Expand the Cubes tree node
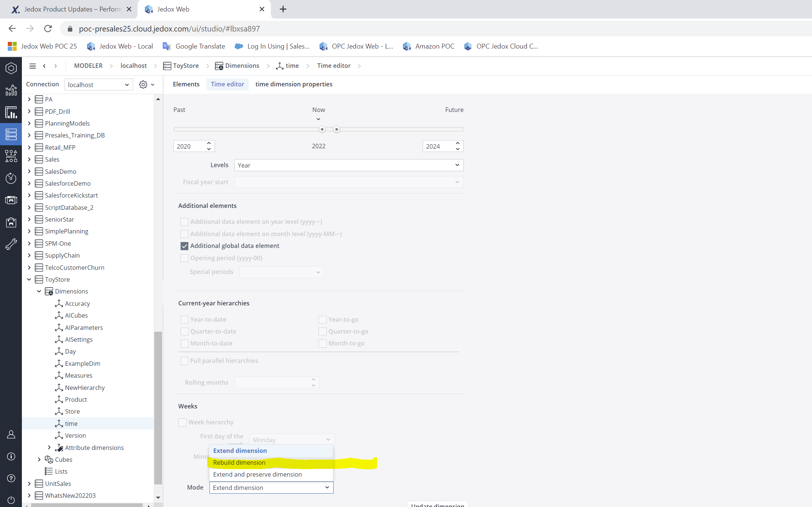This screenshot has width=812, height=507. (39, 460)
